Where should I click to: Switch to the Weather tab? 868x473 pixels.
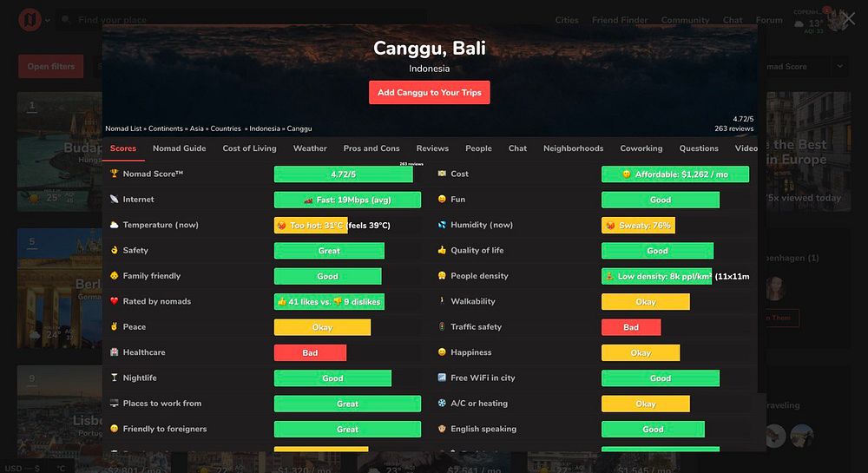pyautogui.click(x=310, y=148)
